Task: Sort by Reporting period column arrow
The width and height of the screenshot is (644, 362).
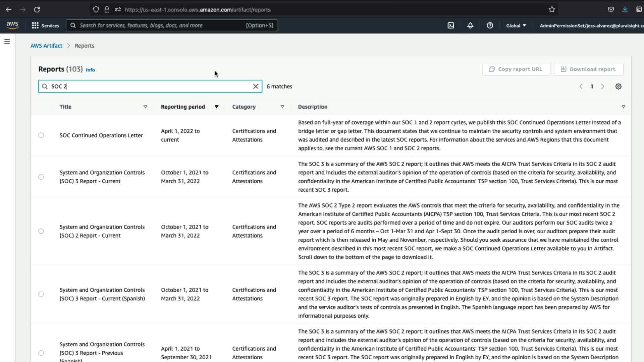Action: pyautogui.click(x=216, y=107)
